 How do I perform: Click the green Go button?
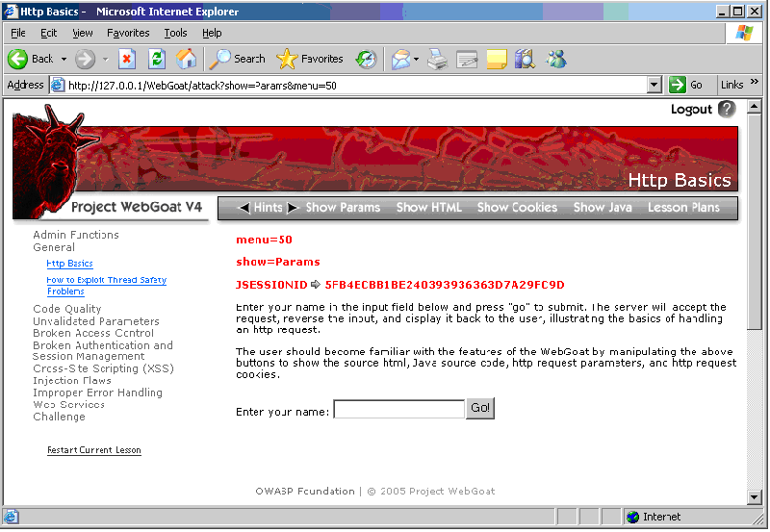point(685,86)
